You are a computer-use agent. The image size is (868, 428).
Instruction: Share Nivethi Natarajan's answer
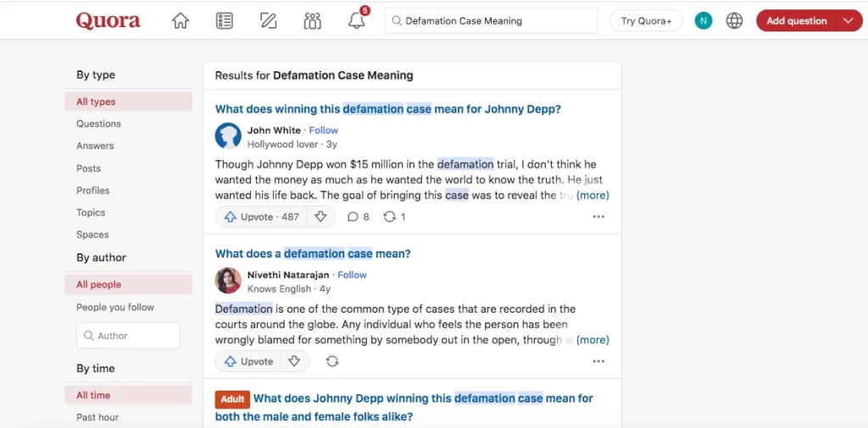click(332, 362)
